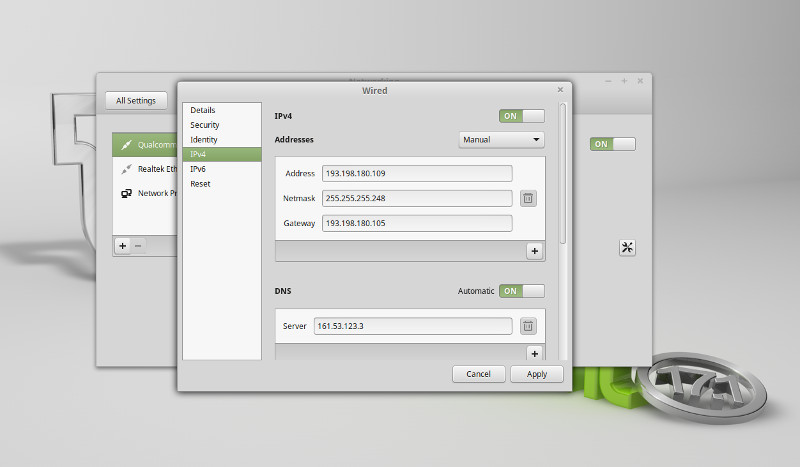Open network options tools icon
Screen dimensions: 800x467
click(627, 248)
